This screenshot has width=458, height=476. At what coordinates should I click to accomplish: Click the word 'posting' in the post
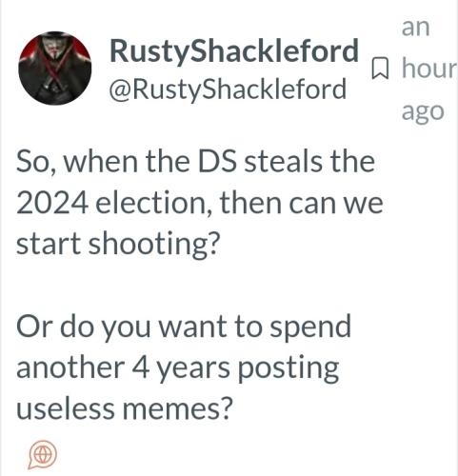288,369
